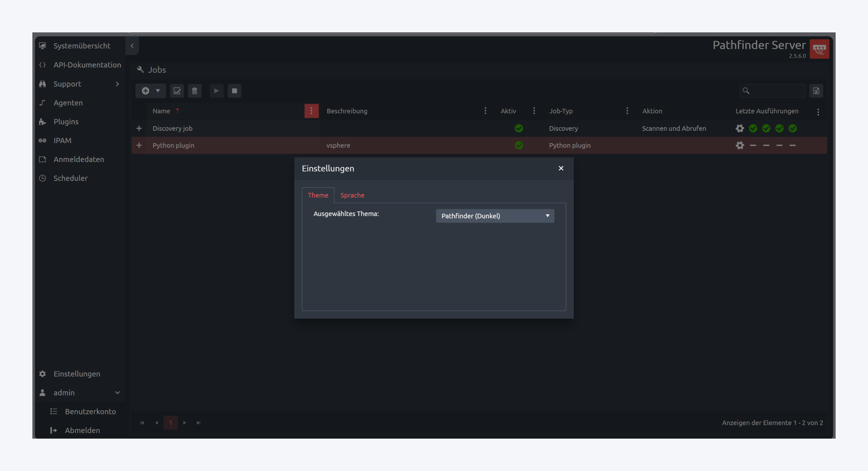Click gear icon in Python plugin row
This screenshot has height=471, width=868.
(740, 145)
